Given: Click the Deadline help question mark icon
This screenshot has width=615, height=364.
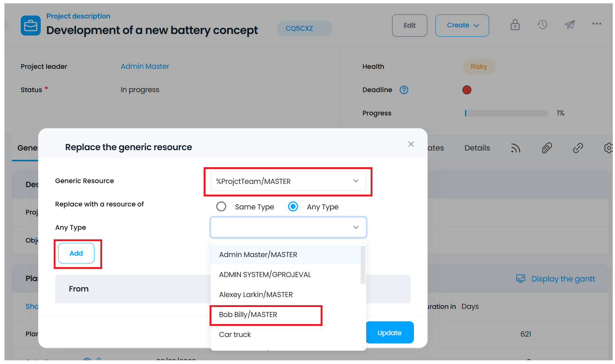Looking at the screenshot, I should (x=404, y=90).
